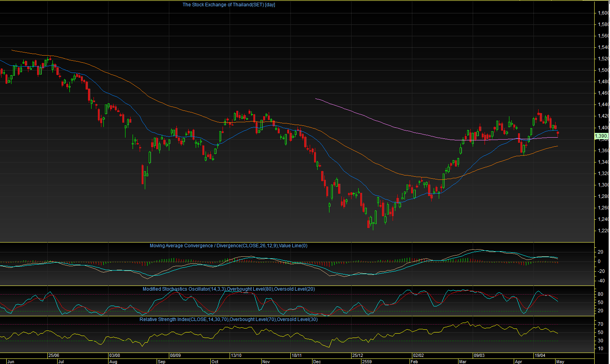Click the 1,420 price axis label
The image size is (610, 364).
click(603, 116)
